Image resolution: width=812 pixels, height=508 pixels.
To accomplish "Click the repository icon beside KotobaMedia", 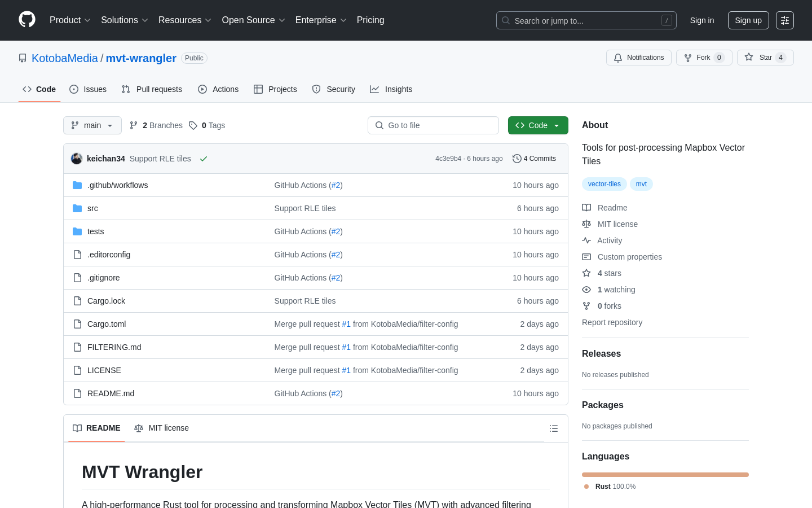I will click(x=23, y=58).
